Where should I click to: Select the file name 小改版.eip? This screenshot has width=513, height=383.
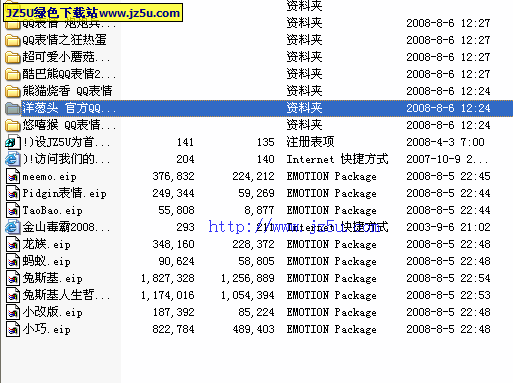52,312
